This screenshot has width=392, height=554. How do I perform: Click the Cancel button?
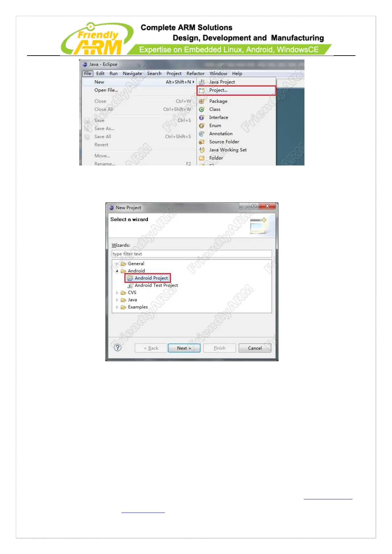pyautogui.click(x=255, y=348)
